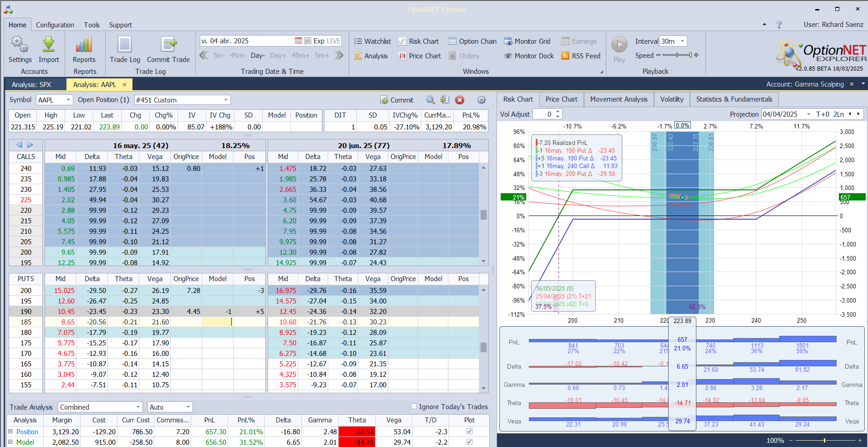The width and height of the screenshot is (868, 447).
Task: Open the Interval 30m dropdown
Action: (x=682, y=41)
